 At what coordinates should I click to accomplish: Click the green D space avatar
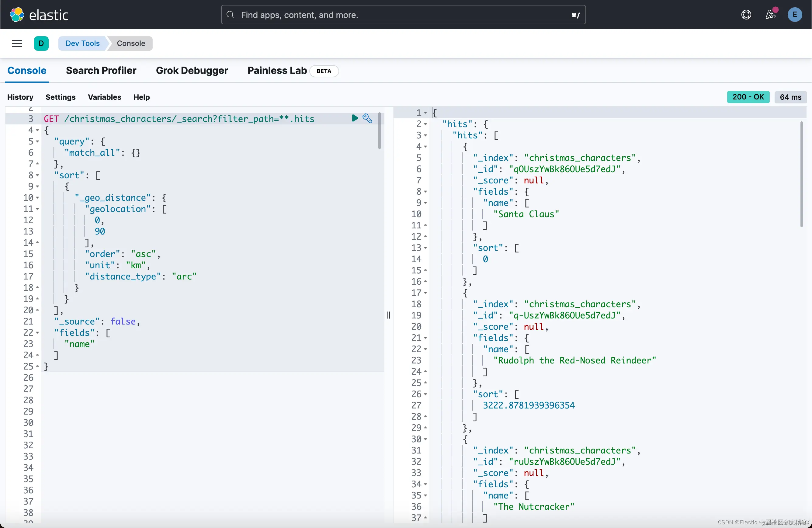click(x=41, y=43)
